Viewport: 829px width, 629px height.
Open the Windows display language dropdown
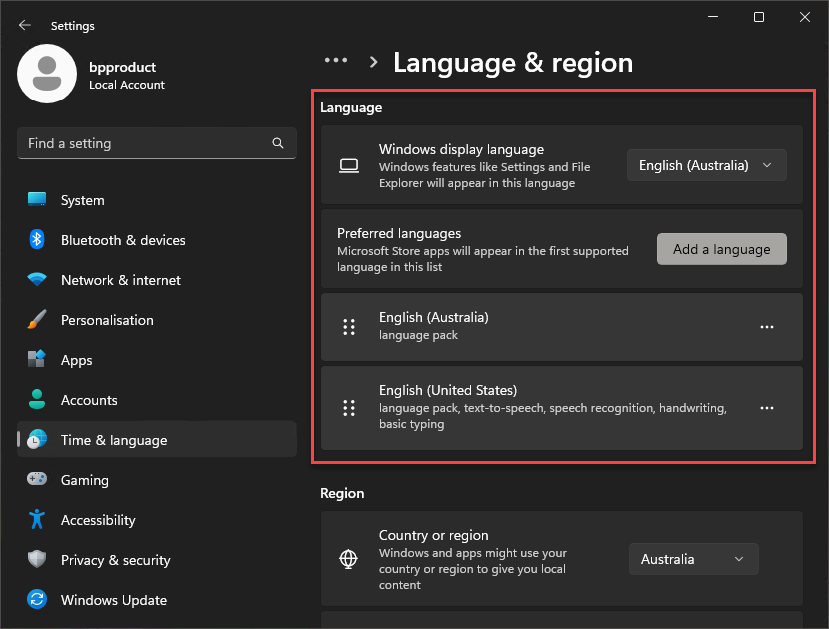click(707, 165)
